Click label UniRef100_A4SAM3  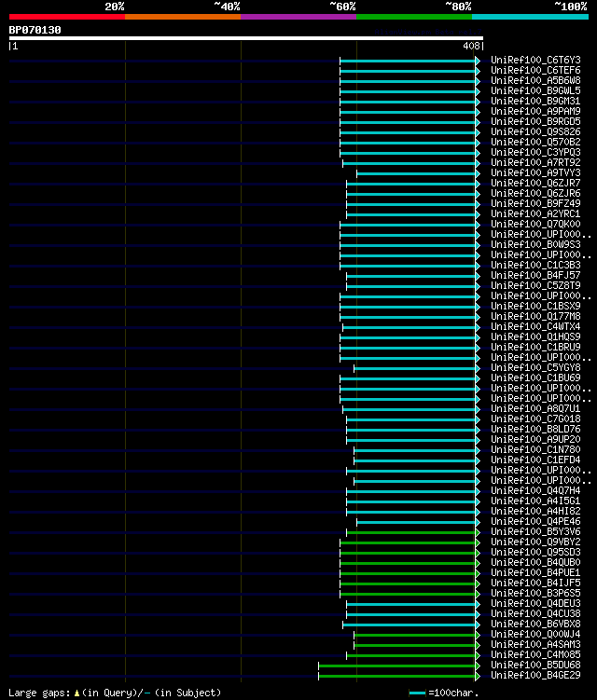click(x=535, y=645)
